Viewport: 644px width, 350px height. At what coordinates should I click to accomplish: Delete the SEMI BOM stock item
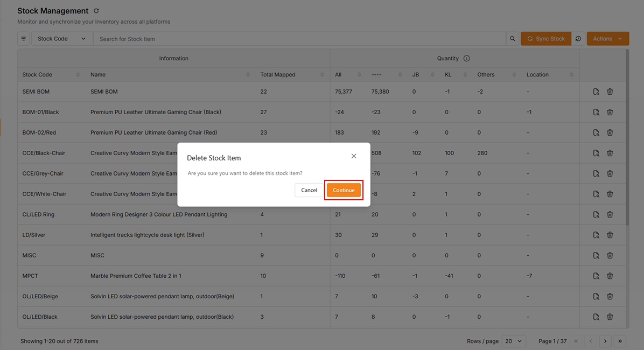610,92
